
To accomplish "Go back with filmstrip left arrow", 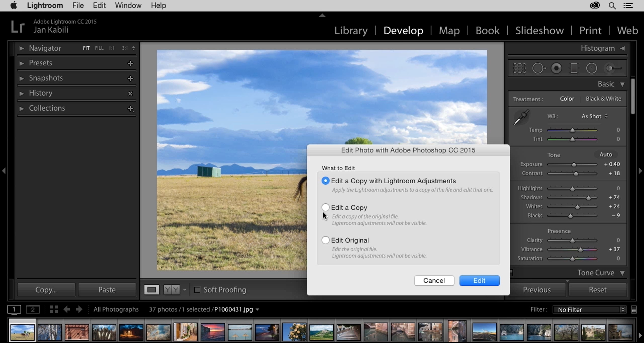I will pyautogui.click(x=67, y=309).
